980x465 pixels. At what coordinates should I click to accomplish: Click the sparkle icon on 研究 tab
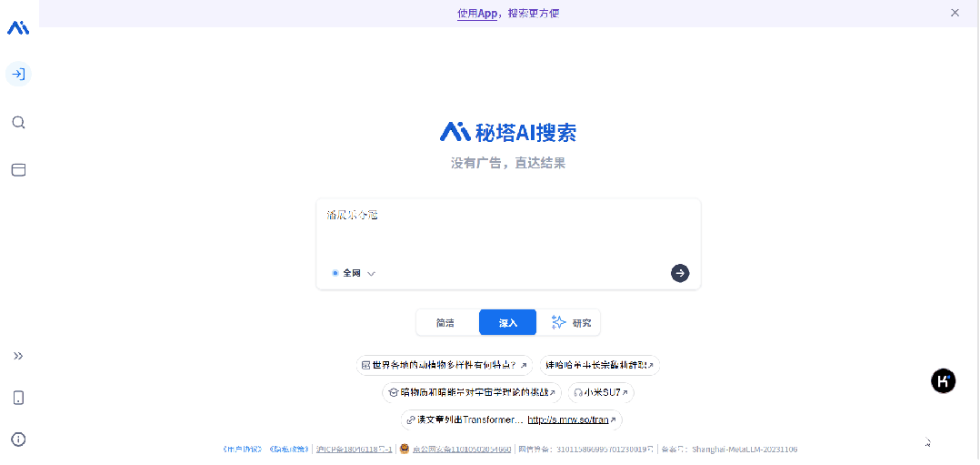coord(558,323)
